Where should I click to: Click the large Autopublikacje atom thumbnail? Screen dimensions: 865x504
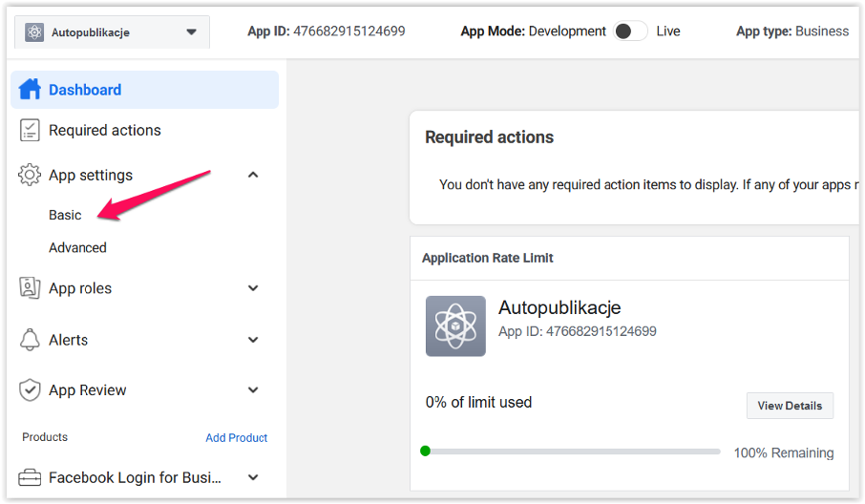(x=455, y=325)
